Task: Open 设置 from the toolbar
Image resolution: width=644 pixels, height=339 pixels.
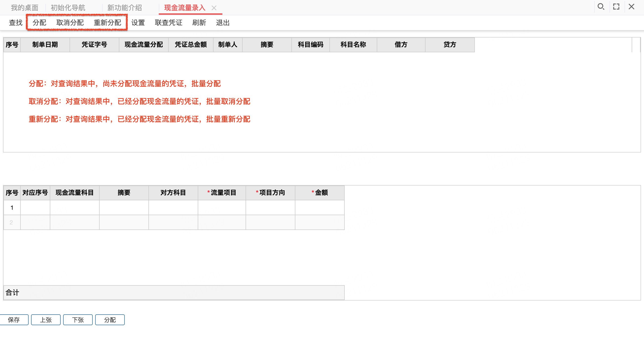Action: 138,23
